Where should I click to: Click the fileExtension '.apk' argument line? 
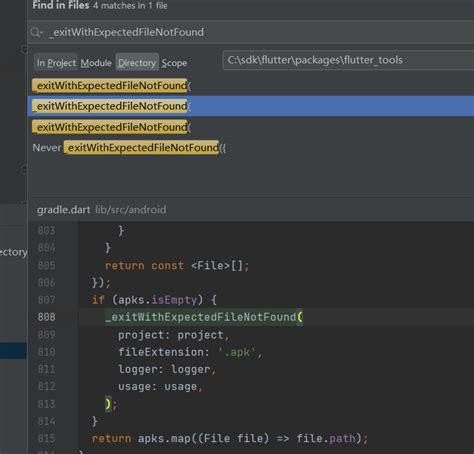click(190, 352)
